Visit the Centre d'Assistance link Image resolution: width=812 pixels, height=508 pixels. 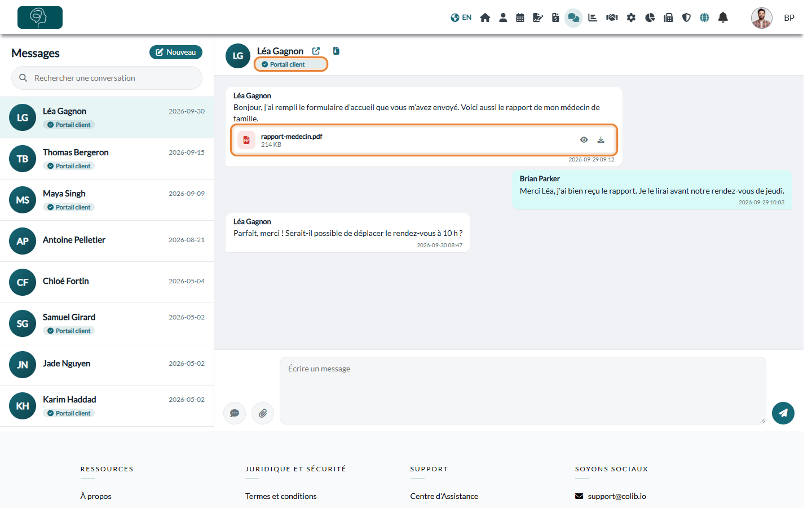(444, 496)
